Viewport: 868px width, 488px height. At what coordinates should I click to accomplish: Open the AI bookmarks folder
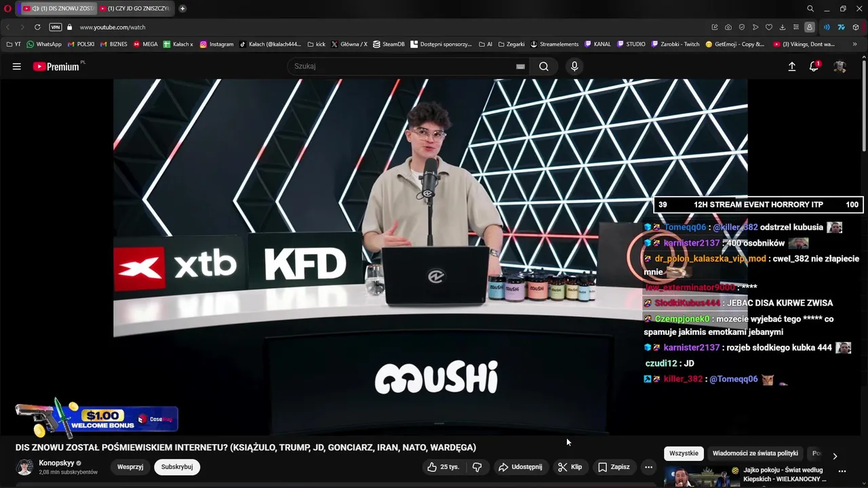click(x=486, y=44)
